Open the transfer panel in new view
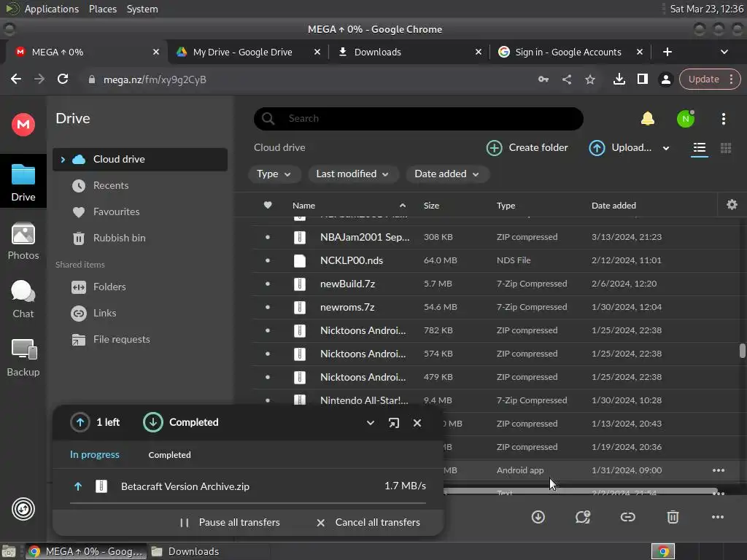Viewport: 747px width, 560px height. point(393,423)
